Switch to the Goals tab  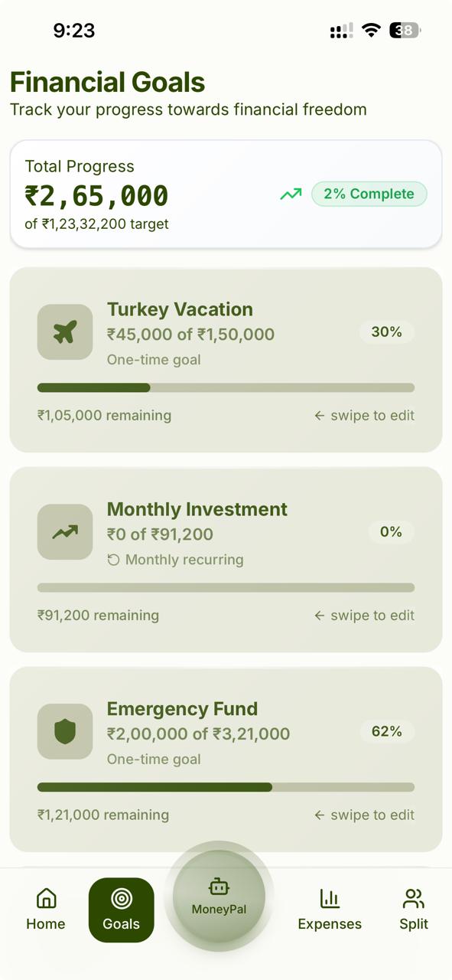(121, 910)
